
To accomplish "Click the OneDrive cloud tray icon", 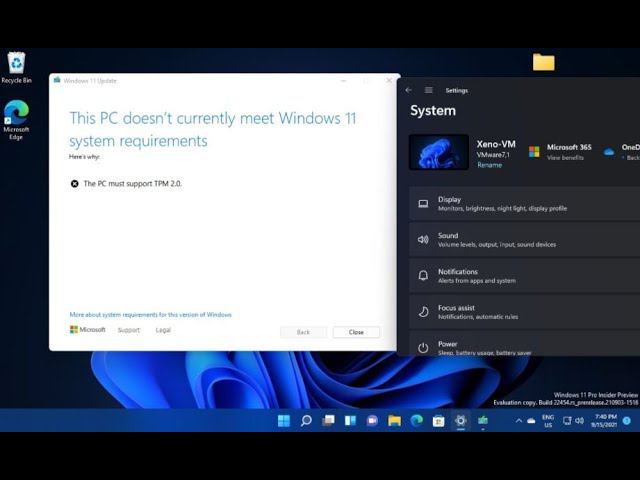I will [x=531, y=420].
